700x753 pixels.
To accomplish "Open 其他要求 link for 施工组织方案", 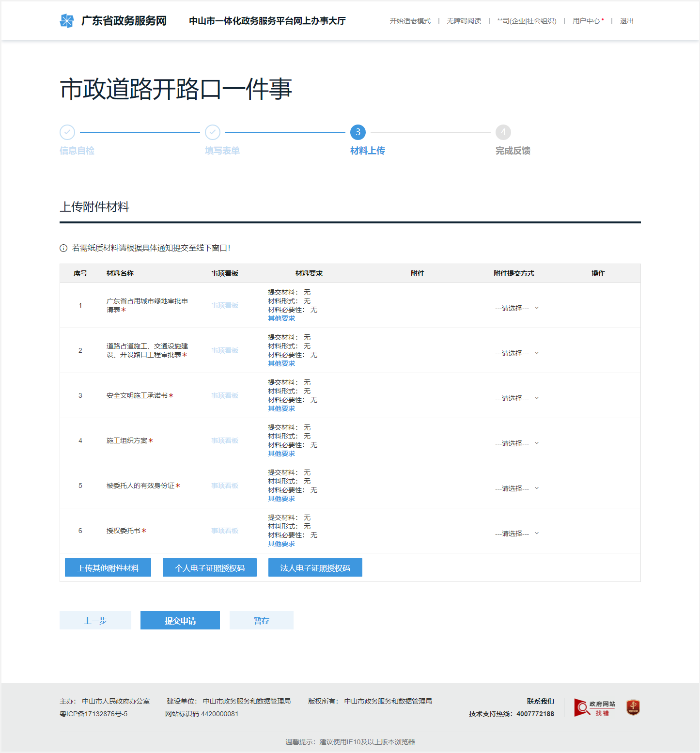I will pos(281,454).
